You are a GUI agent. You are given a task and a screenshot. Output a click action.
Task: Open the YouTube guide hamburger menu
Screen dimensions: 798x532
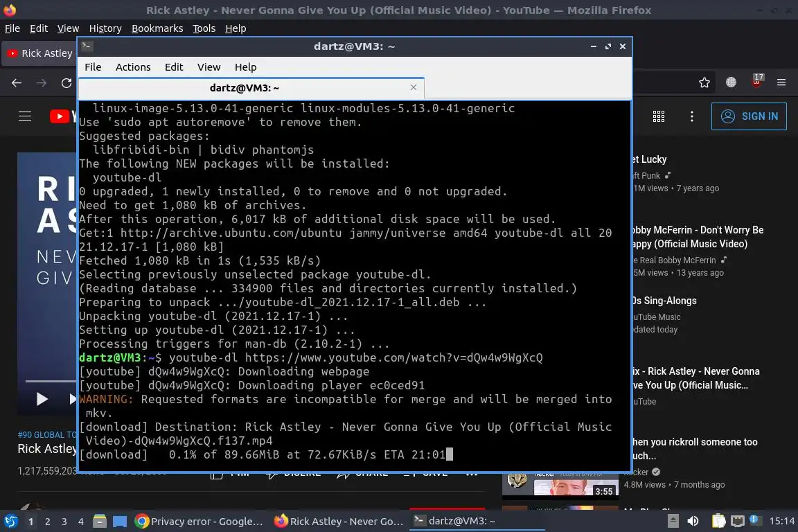(25, 116)
